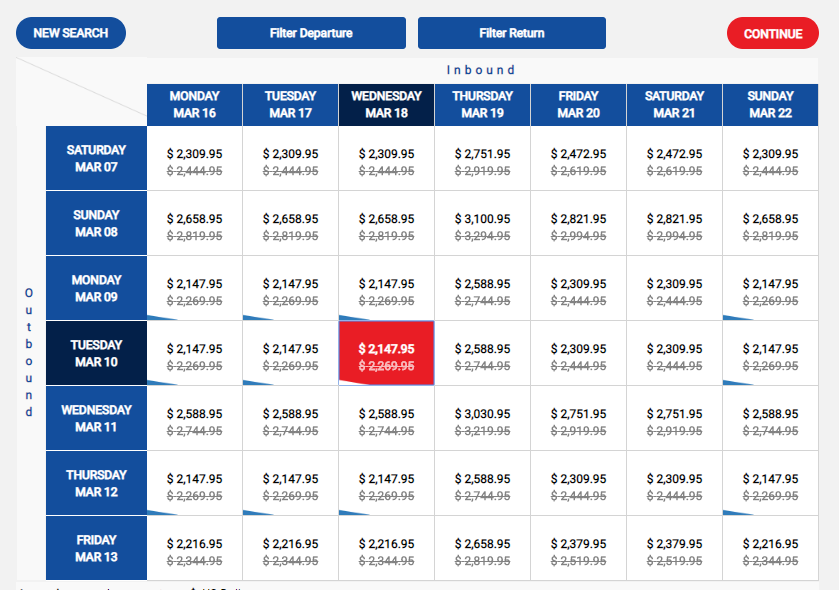Image resolution: width=839 pixels, height=590 pixels.
Task: Pick $3,100.95 fare Sun Mar 08 to Thu Mar 19
Action: point(482,223)
